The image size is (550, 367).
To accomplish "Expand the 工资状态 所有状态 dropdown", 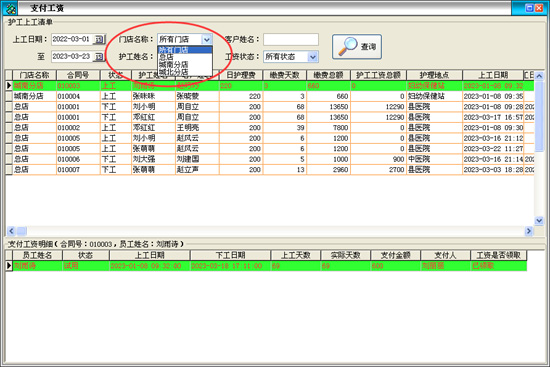I will (x=313, y=56).
